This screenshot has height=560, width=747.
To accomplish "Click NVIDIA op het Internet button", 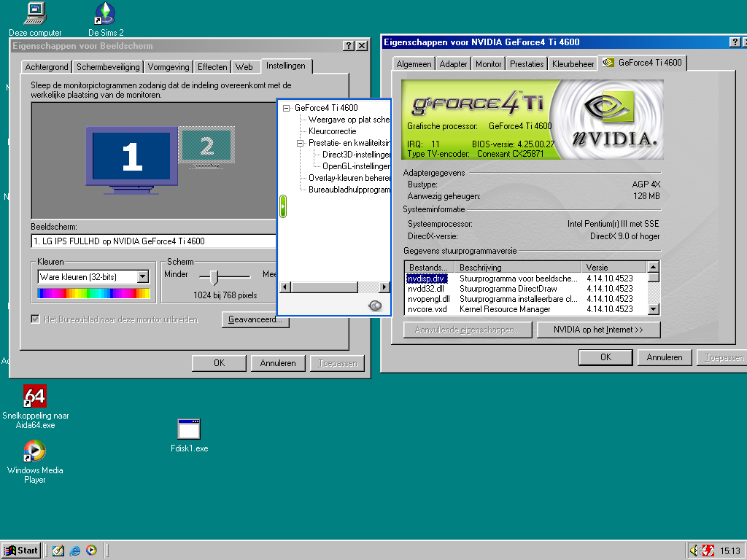I will 598,330.
